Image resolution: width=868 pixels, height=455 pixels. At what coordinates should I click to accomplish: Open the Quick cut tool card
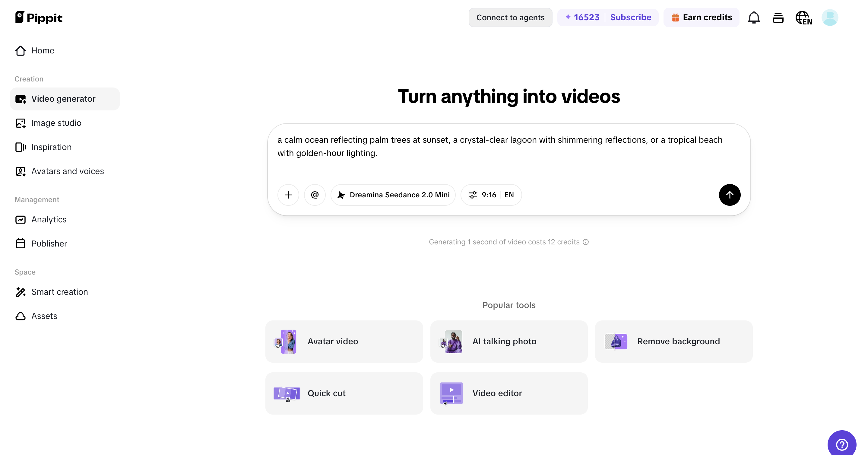click(x=344, y=393)
